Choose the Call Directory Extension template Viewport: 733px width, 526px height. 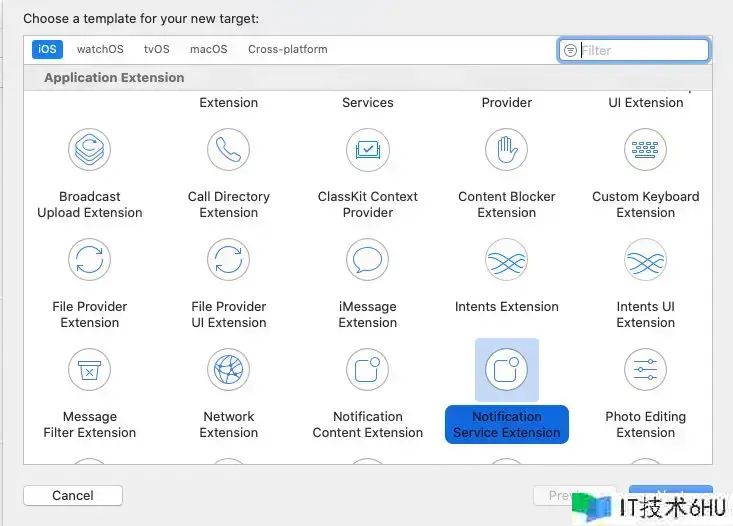click(x=228, y=150)
